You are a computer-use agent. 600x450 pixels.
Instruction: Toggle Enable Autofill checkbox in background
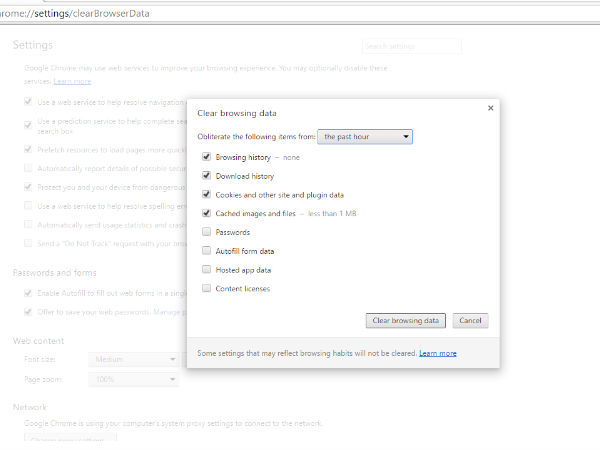(28, 294)
